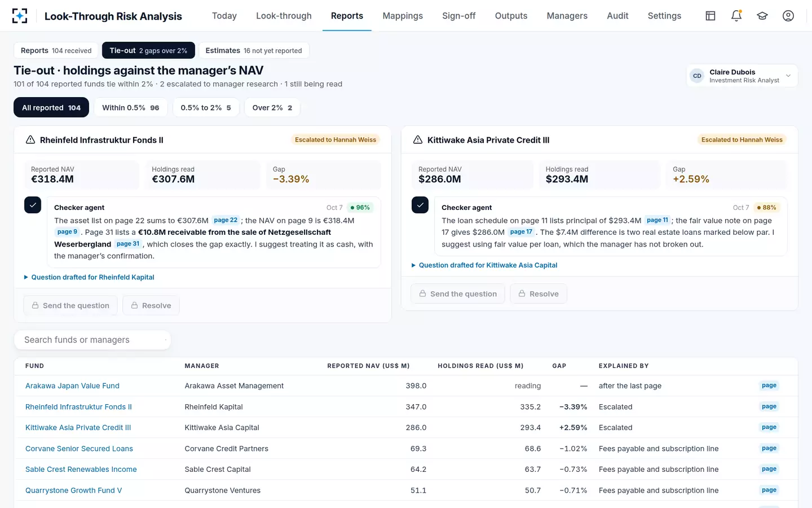812x508 pixels.
Task: Open the layout panel icon in header
Action: 710,16
